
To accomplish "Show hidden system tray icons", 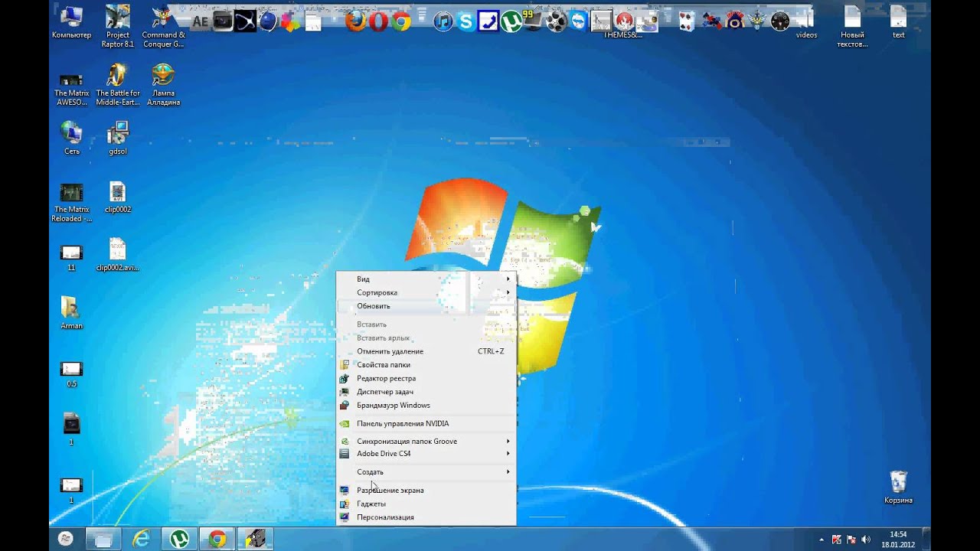I will (823, 540).
